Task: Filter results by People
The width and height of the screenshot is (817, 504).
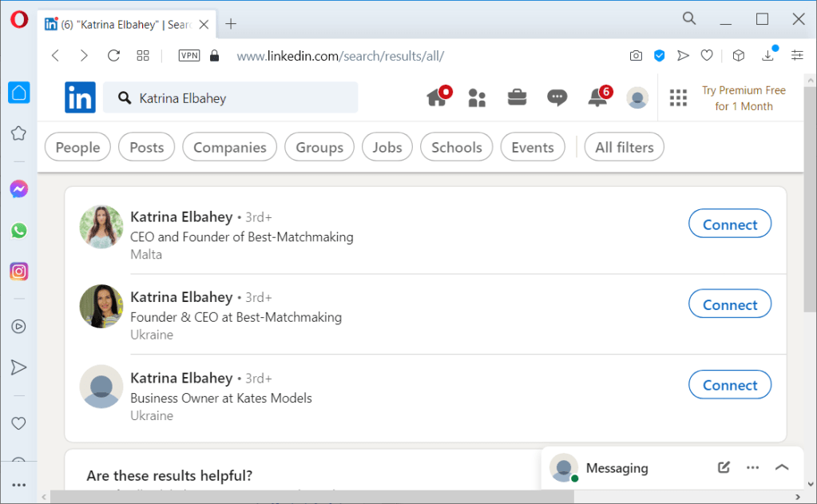Action: pyautogui.click(x=77, y=147)
